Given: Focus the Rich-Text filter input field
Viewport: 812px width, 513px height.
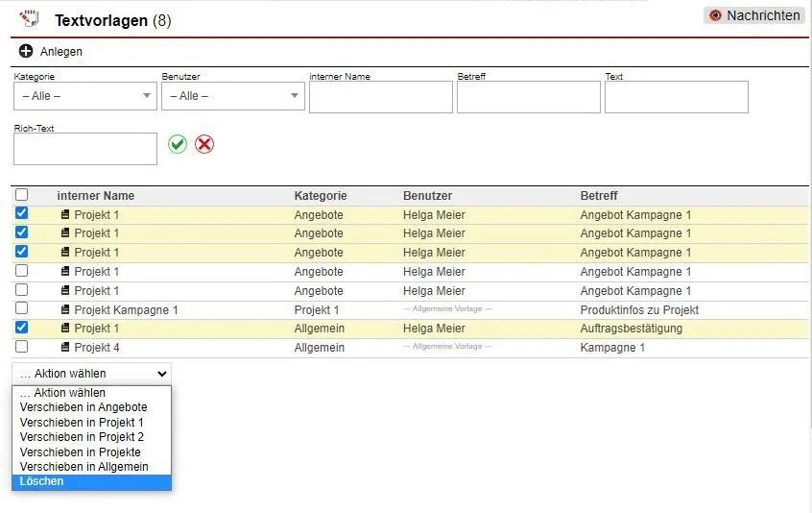Looking at the screenshot, I should pos(85,149).
